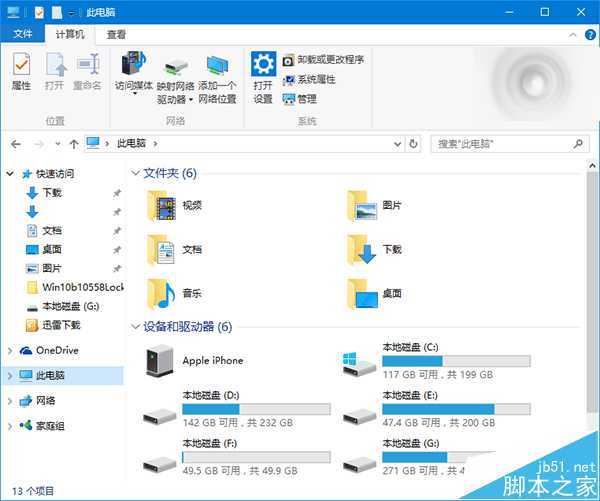
Task: Open the Access media dropdown arrow
Action: click(135, 94)
